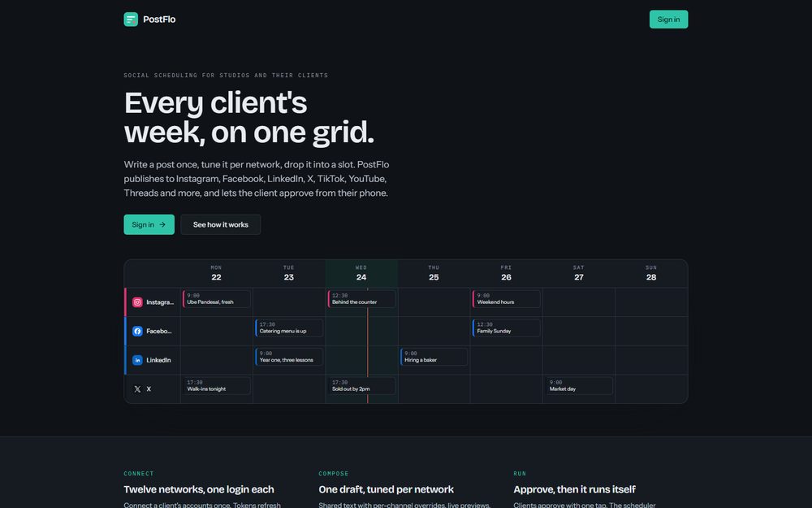
Task: Select the Facebook row label
Action: [159, 332]
